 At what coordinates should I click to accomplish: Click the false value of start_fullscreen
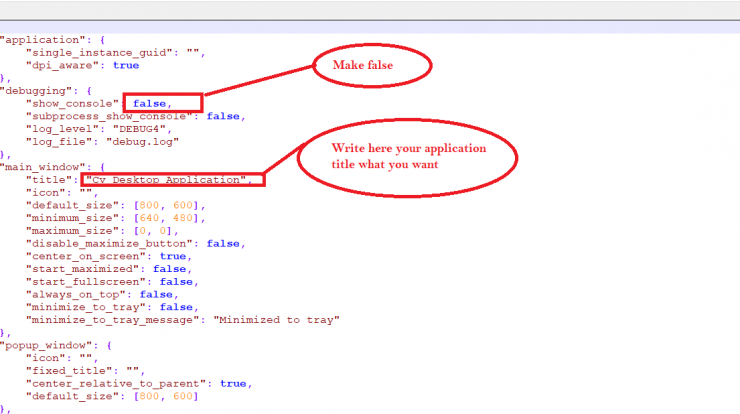176,282
